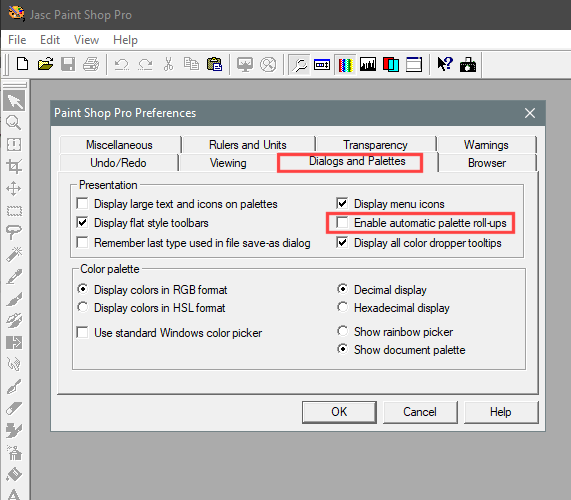Image resolution: width=571 pixels, height=500 pixels.
Task: Select the Crop tool
Action: 14,166
